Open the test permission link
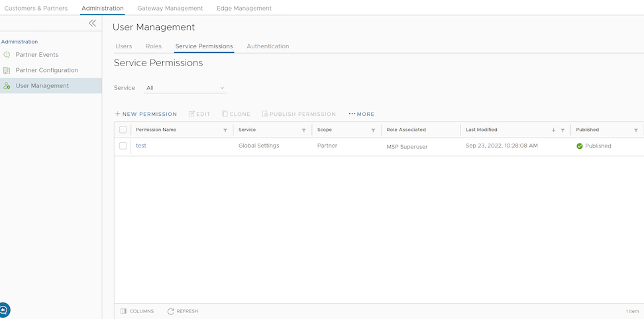Image resolution: width=644 pixels, height=319 pixels. point(141,146)
